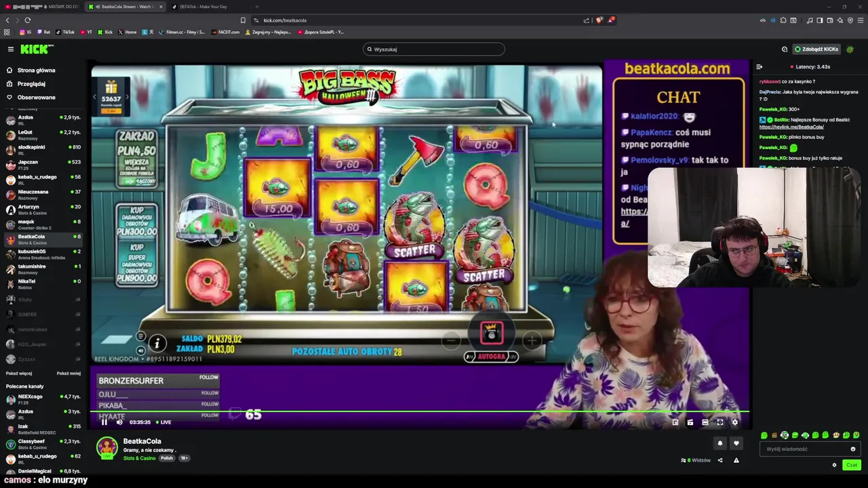This screenshot has height=488, width=868.
Task: Click Zdobądź KICKs button
Action: (816, 49)
